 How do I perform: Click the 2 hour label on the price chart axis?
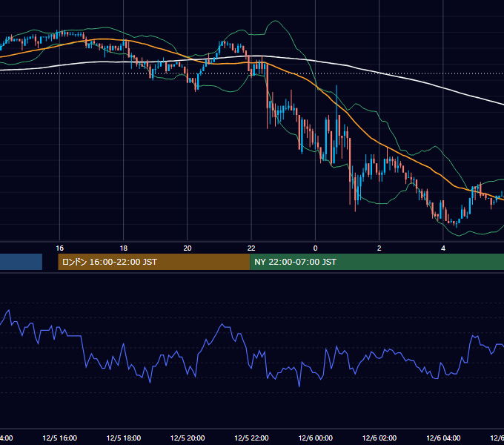(x=379, y=248)
